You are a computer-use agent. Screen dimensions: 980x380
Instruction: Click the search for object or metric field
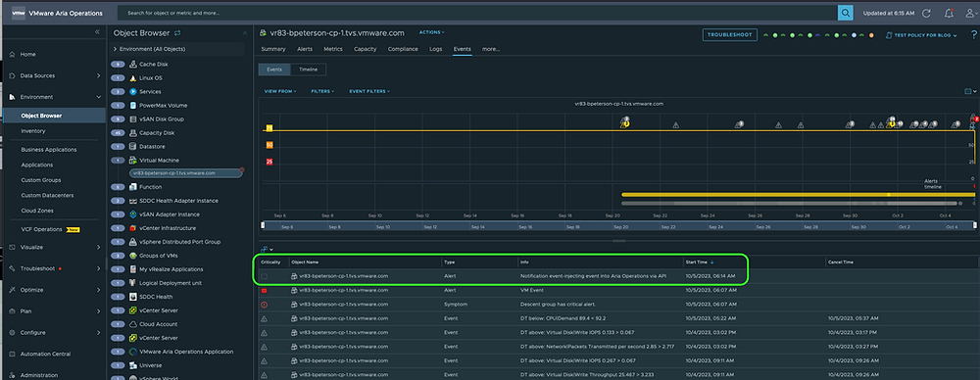[x=477, y=13]
